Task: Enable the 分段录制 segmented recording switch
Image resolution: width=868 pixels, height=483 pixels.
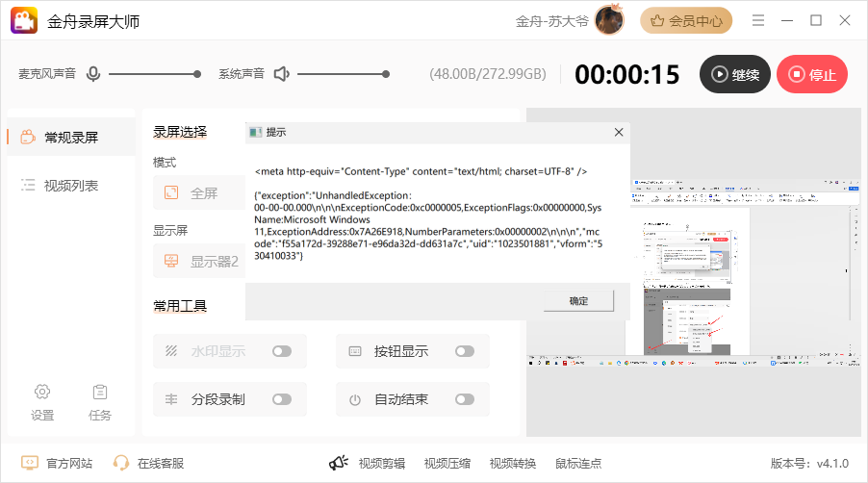Action: [x=282, y=399]
